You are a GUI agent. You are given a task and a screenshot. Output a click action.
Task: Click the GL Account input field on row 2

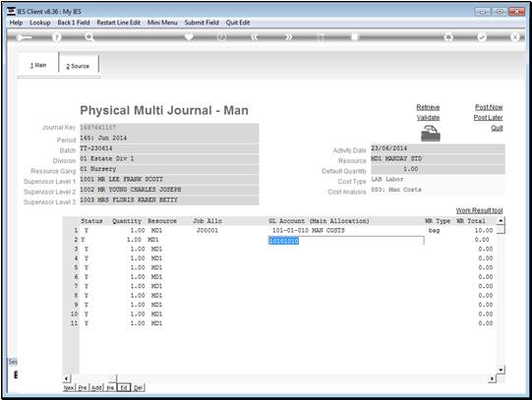[346, 241]
